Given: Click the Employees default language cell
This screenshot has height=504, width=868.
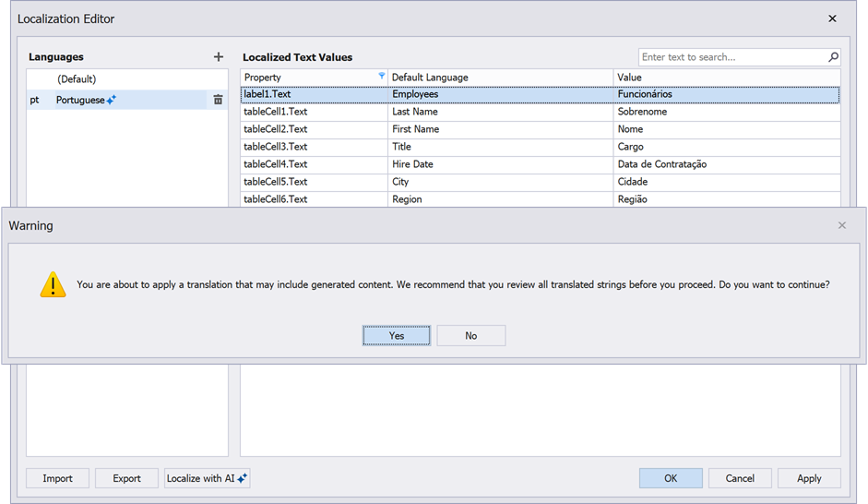Looking at the screenshot, I should point(501,94).
